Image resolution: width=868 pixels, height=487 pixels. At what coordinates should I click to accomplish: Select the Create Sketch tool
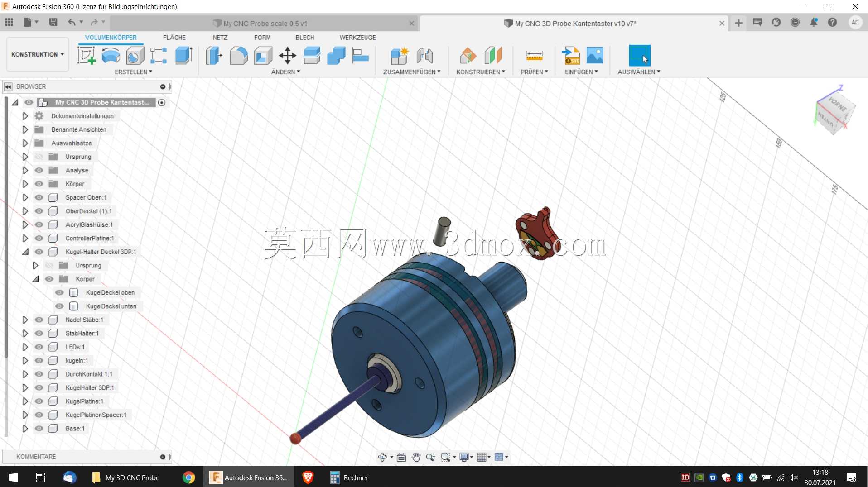pos(86,56)
